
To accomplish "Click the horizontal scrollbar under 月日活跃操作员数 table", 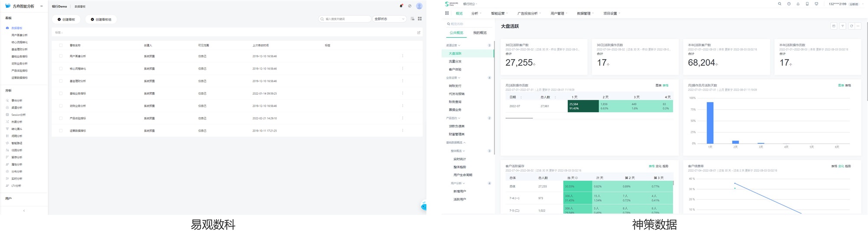I will (519, 118).
